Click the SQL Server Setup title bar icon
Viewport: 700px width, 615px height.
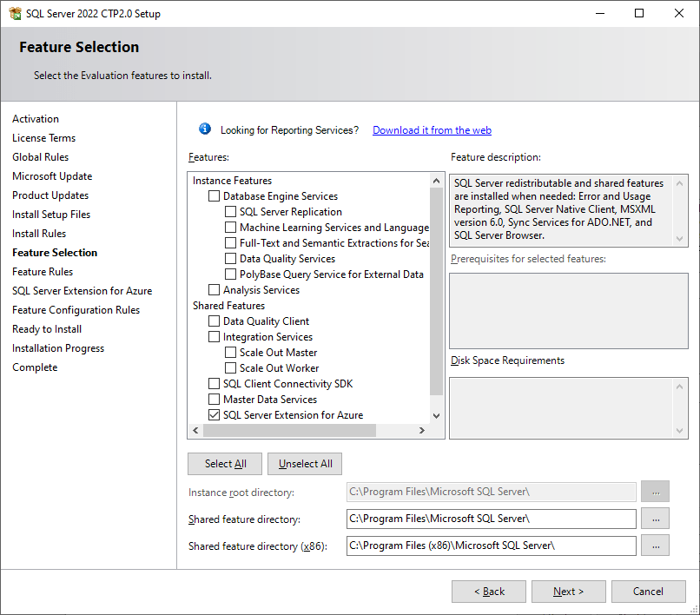tap(15, 13)
